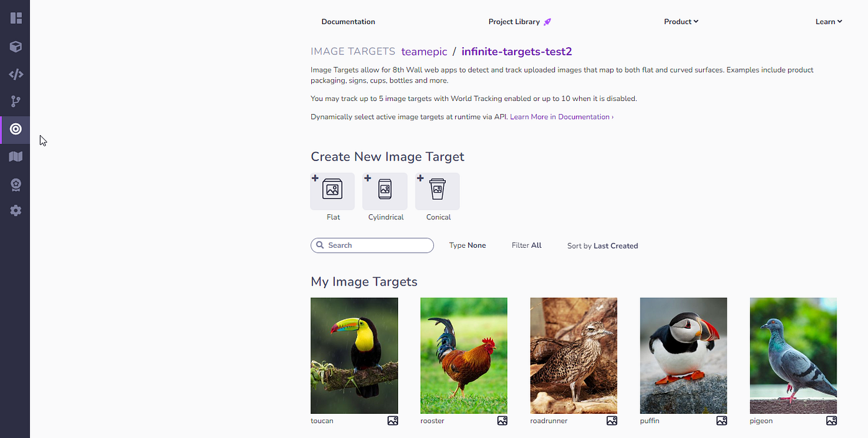
Task: Open Sort by Last Created dropdown
Action: point(603,246)
